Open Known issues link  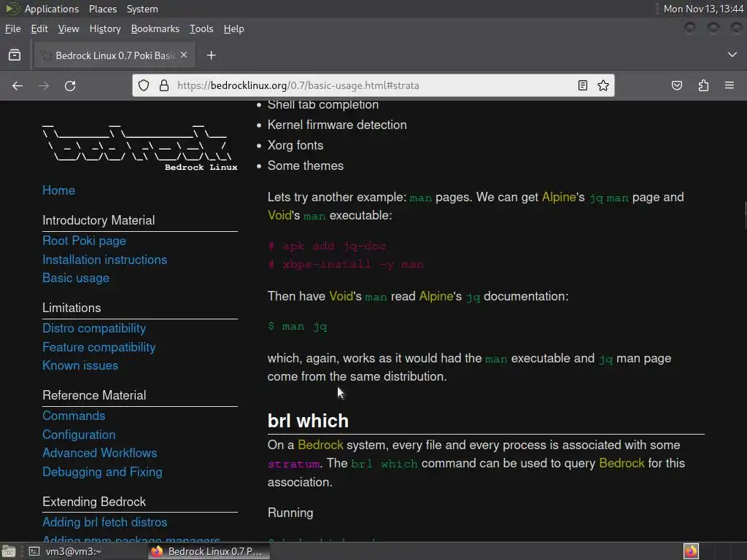80,365
